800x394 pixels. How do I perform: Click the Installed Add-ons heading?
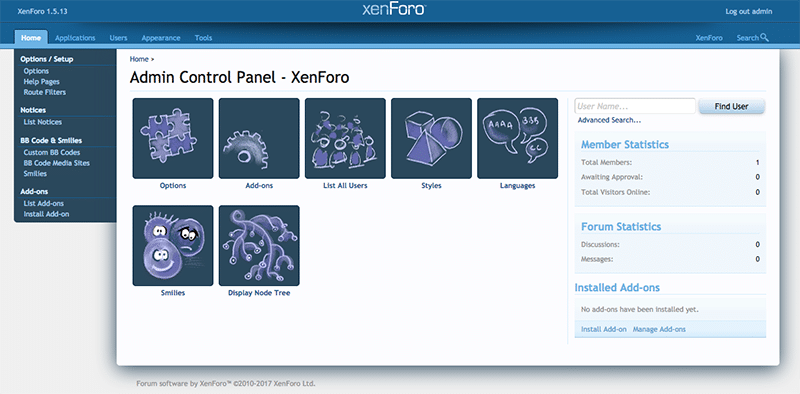point(617,287)
